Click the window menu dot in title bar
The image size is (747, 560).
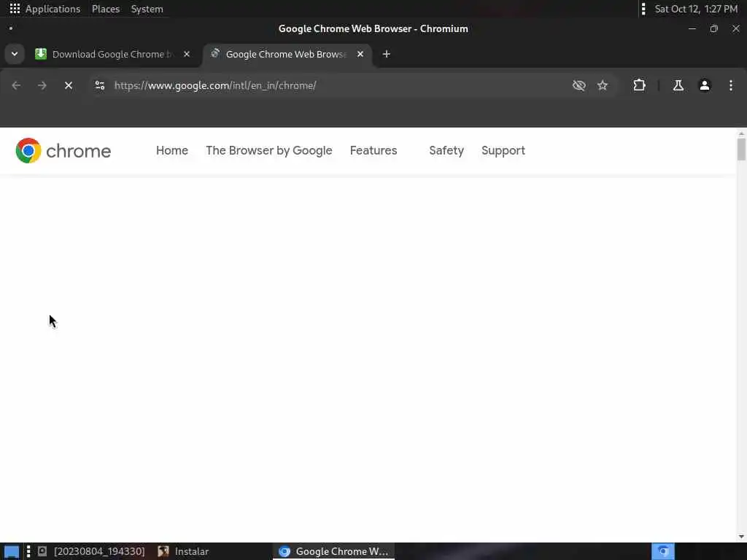pyautogui.click(x=10, y=28)
